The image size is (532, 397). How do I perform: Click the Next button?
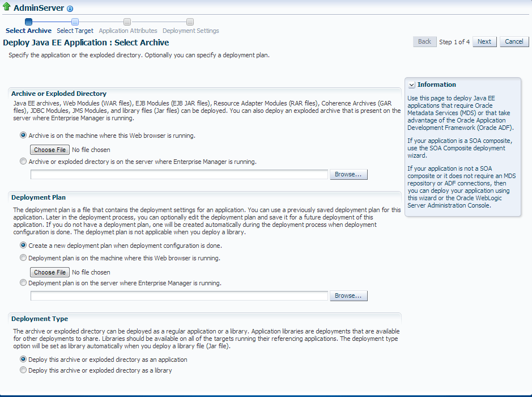[484, 41]
